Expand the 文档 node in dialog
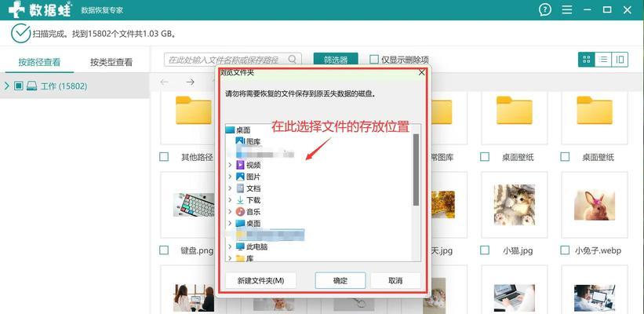The image size is (644, 314). click(x=230, y=188)
